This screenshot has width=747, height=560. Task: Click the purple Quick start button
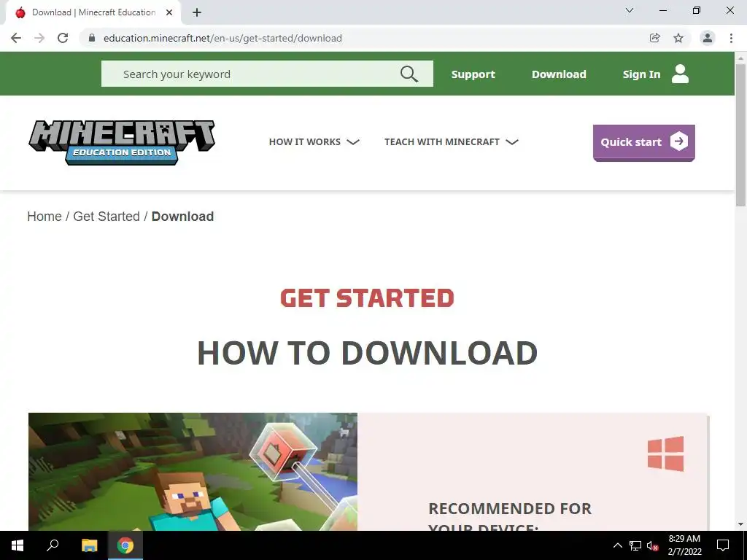point(643,142)
